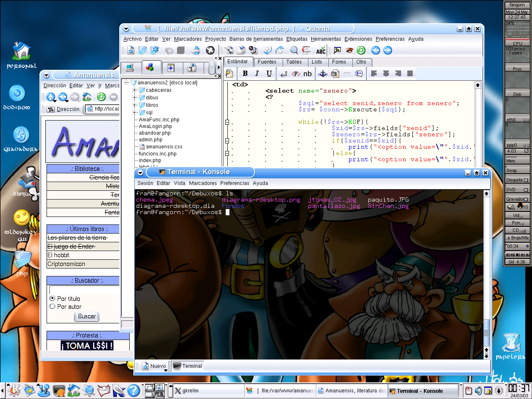532x399 pixels.
Task: Open the Quanta window menu arrow button
Action: pyautogui.click(x=126, y=29)
